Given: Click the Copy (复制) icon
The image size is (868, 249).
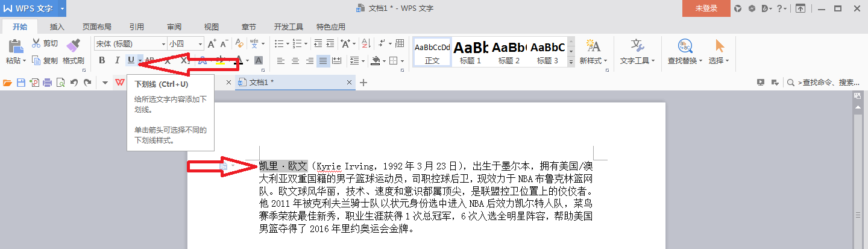Looking at the screenshot, I should tap(36, 60).
